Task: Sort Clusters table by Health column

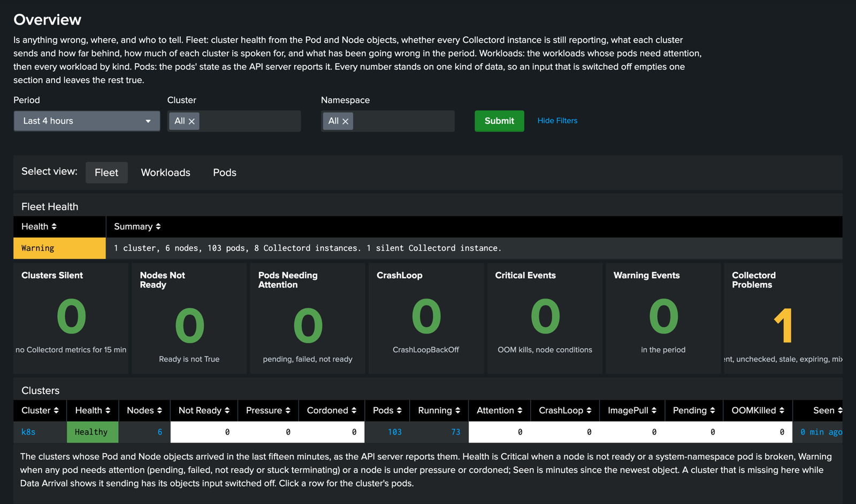Action: pyautogui.click(x=93, y=410)
